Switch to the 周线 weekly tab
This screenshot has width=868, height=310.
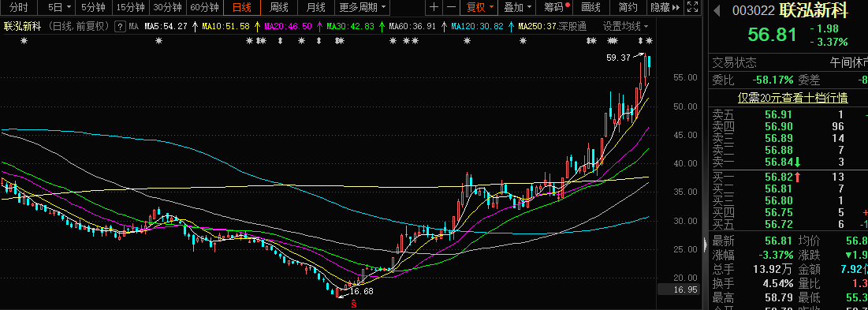pos(278,7)
